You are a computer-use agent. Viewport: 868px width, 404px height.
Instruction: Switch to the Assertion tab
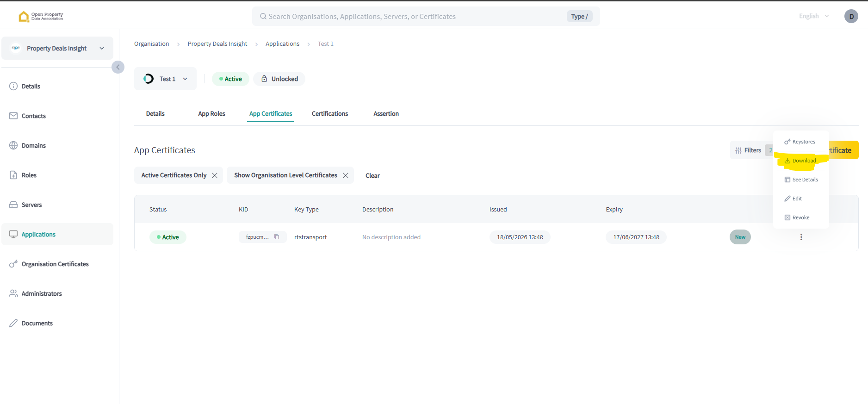pos(386,114)
